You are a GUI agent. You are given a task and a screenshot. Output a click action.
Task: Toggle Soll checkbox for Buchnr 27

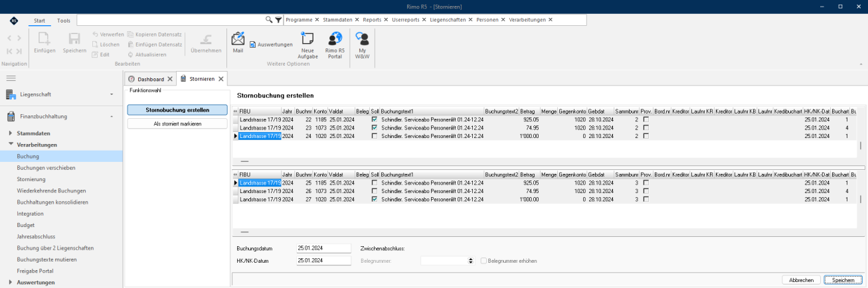[x=375, y=198]
